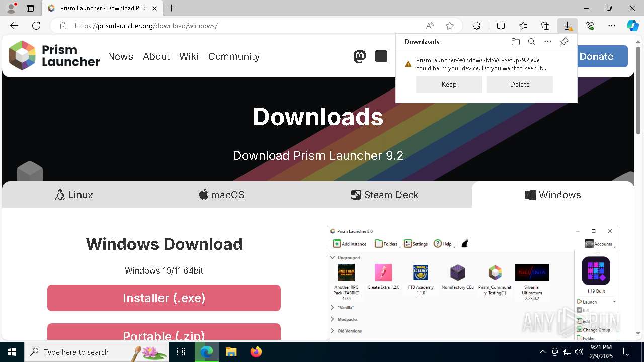644x362 pixels.
Task: Click Prism Launcher logo
Action: coord(54,56)
